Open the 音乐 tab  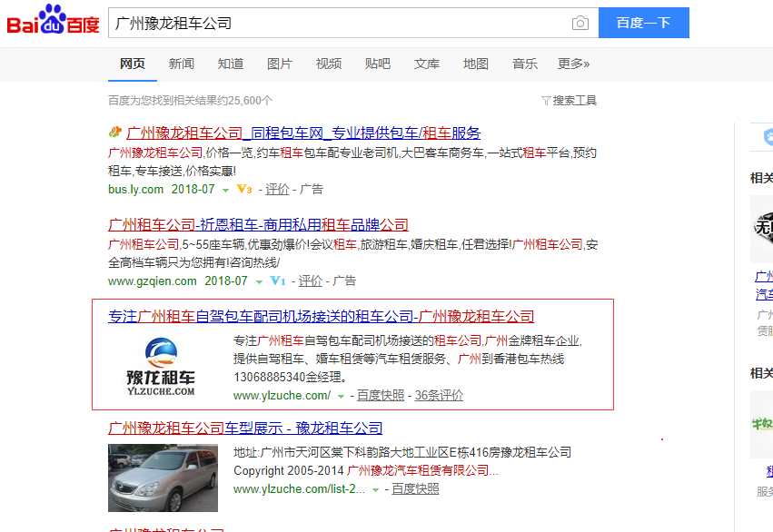tap(525, 64)
